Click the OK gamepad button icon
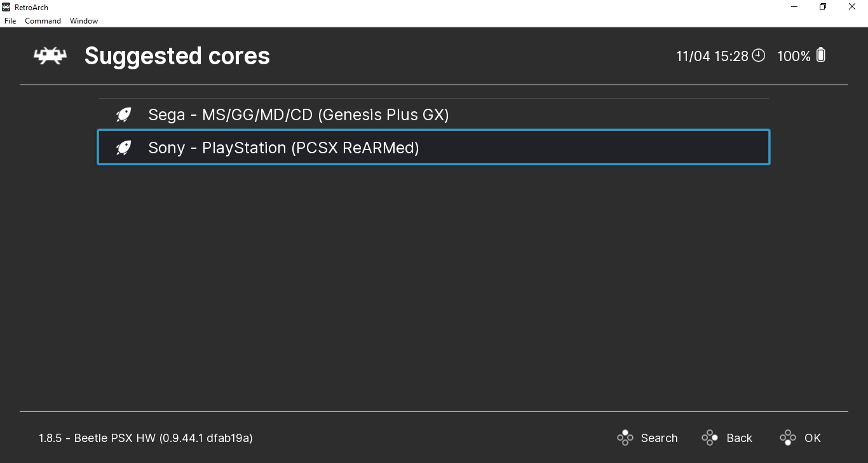The height and width of the screenshot is (463, 868). coord(788,438)
